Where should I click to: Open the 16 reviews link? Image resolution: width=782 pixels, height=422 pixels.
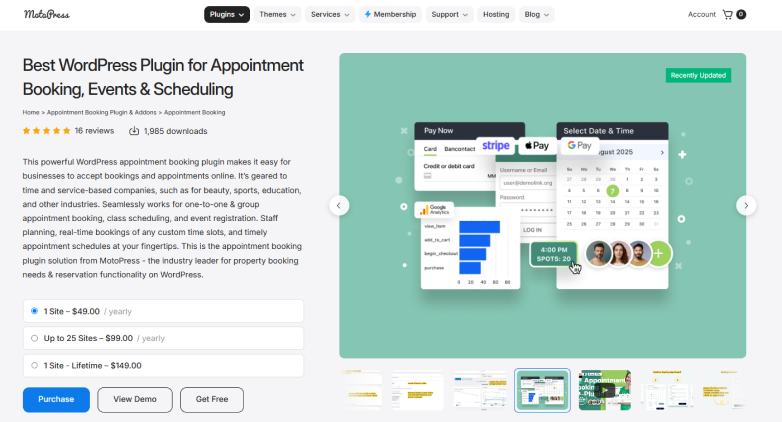click(94, 131)
